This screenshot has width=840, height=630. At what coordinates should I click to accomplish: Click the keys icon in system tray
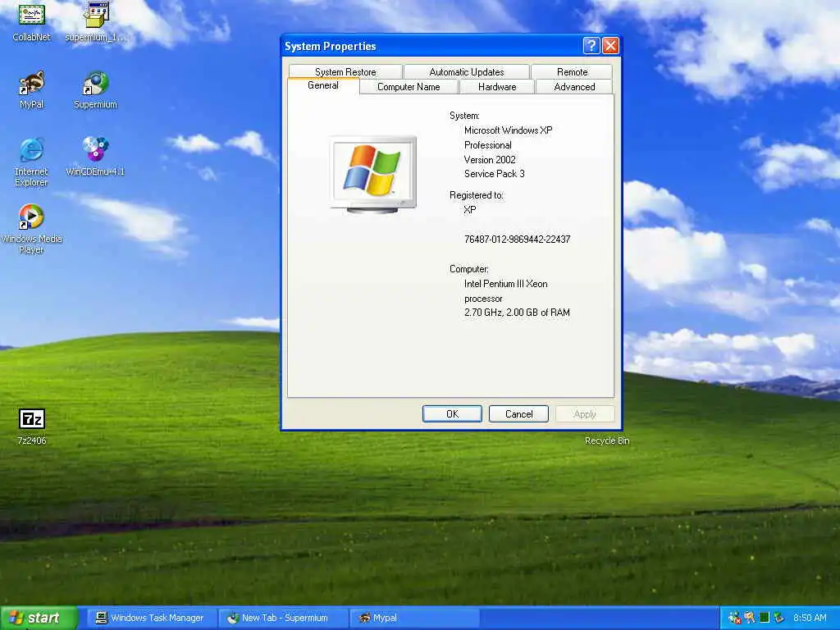click(x=749, y=618)
